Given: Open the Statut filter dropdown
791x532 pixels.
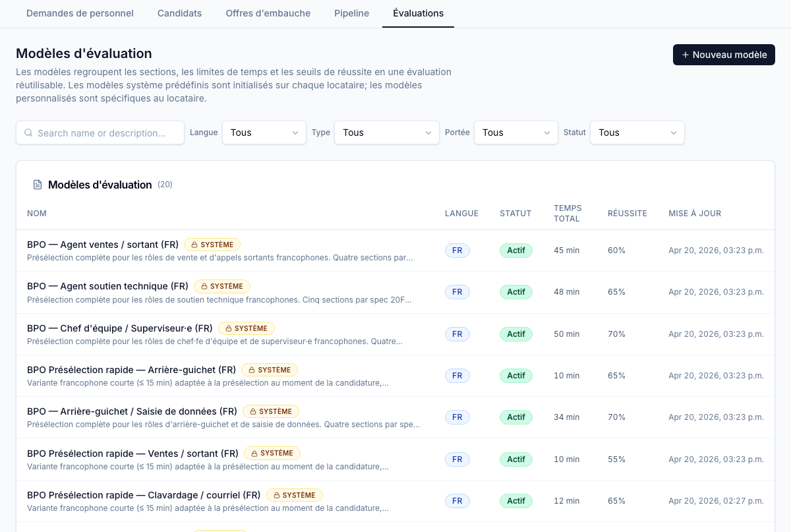Looking at the screenshot, I should coord(637,133).
